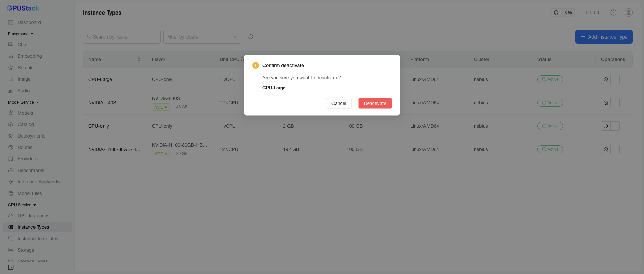Viewport: 644px width, 274px height.
Task: Navigate to Model Files page
Action: tap(37, 193)
